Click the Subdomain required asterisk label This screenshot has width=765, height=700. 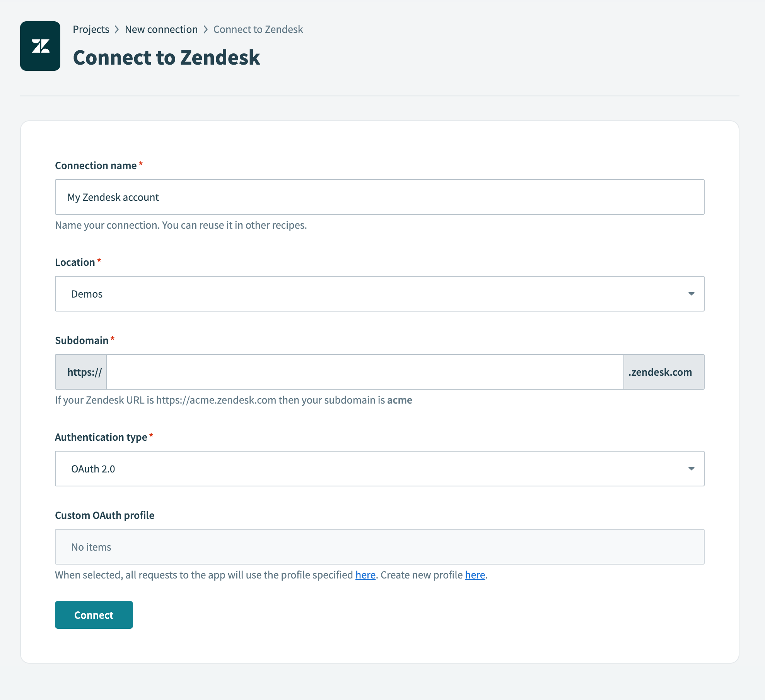point(113,339)
